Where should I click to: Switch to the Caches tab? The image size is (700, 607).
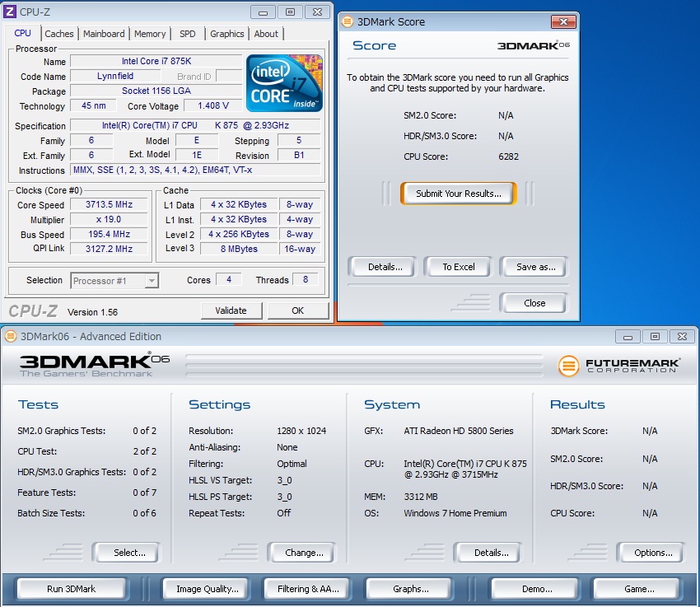point(59,34)
